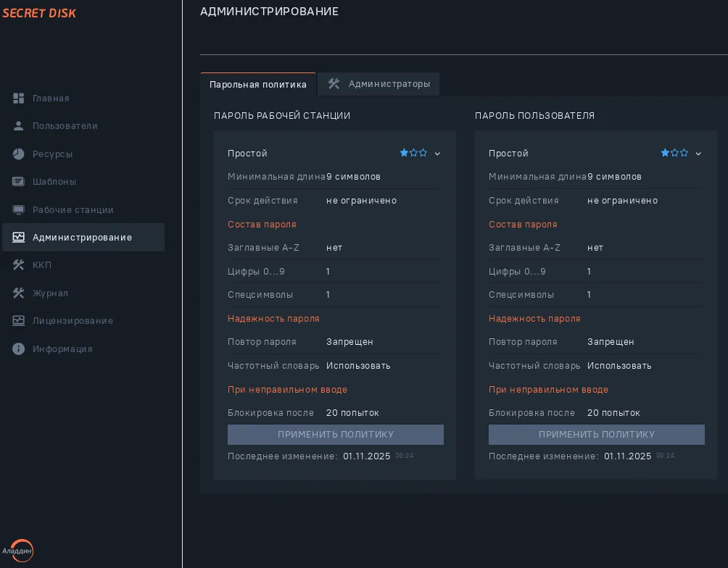
Task: Open the Администраторы tab
Action: pos(379,84)
